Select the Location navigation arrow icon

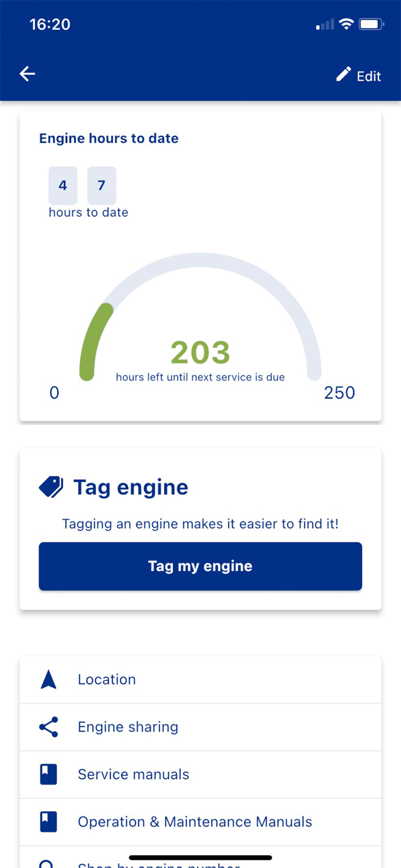coord(49,679)
